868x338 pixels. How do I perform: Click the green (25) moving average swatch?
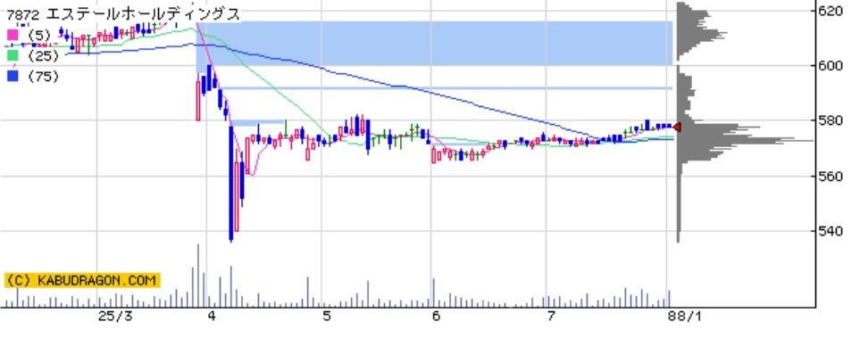(13, 56)
